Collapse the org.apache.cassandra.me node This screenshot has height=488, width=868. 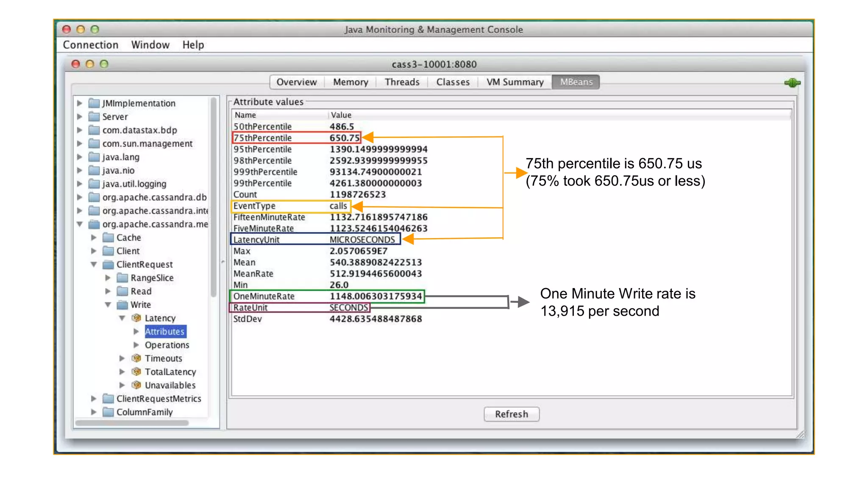click(80, 224)
